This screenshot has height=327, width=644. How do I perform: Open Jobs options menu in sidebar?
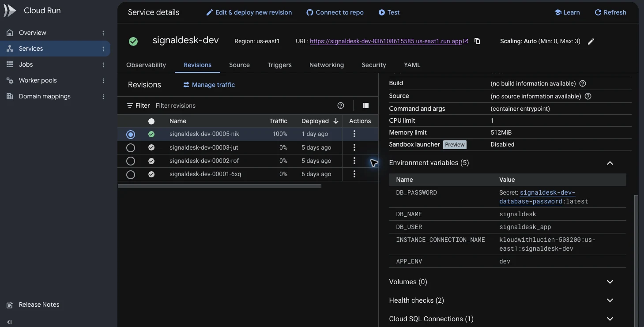pos(103,64)
